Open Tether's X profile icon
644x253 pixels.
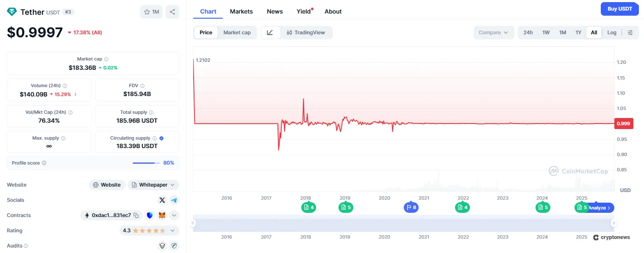click(162, 200)
